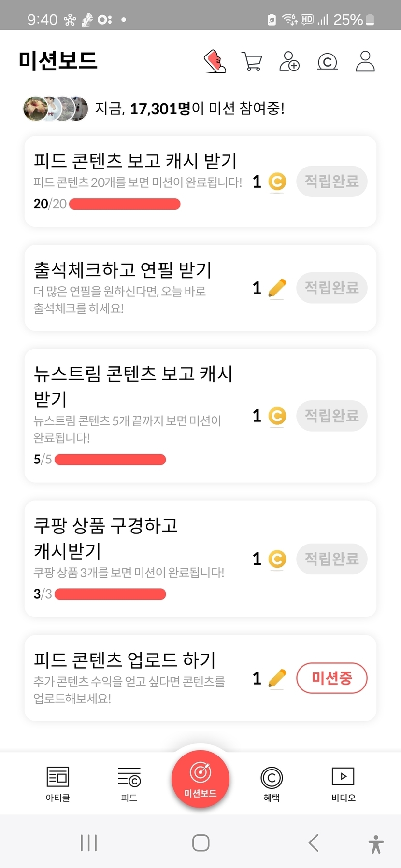This screenshot has width=401, height=868.
Task: Tap the invite friend icon
Action: [x=289, y=61]
